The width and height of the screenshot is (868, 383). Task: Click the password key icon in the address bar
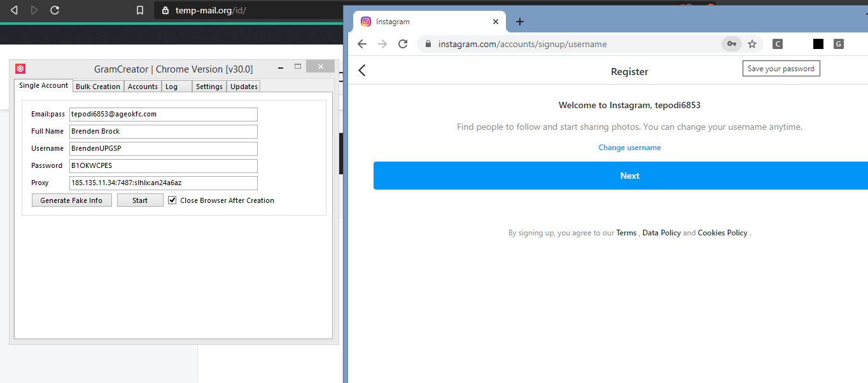click(x=732, y=44)
